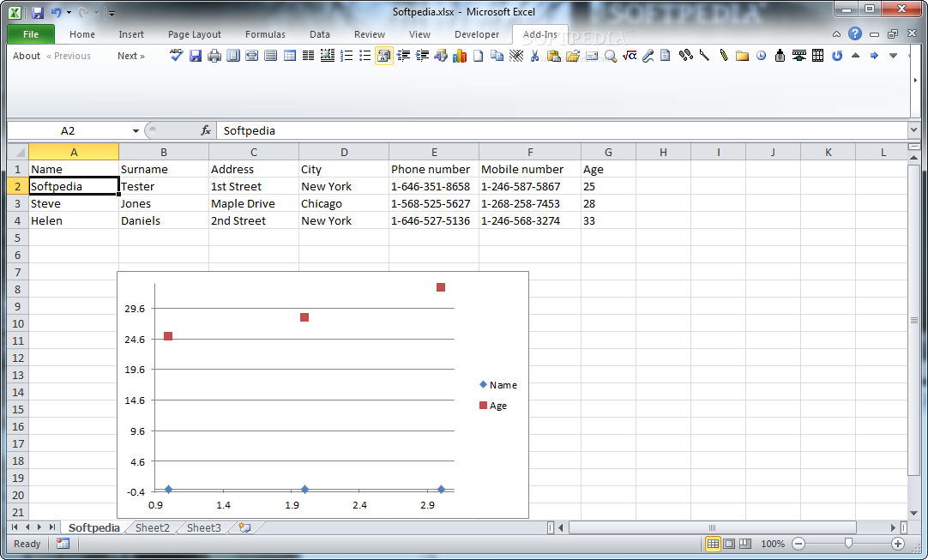
Task: Click the Select All corner button
Action: click(x=18, y=152)
